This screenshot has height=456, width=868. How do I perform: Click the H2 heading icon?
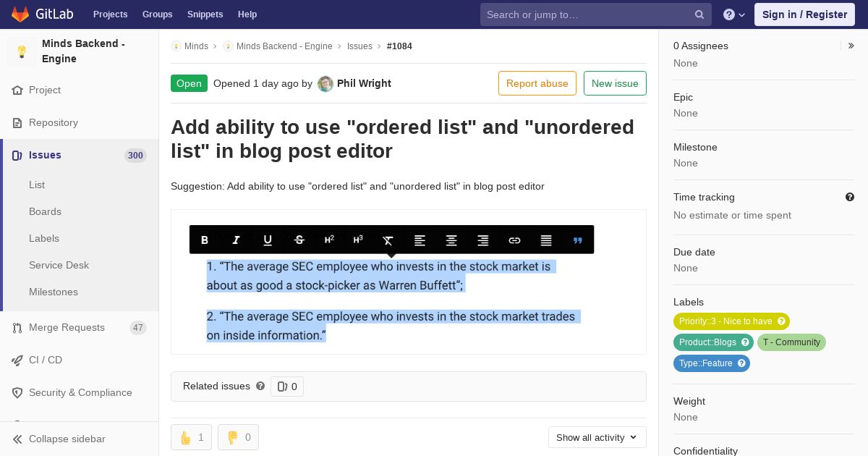point(329,240)
